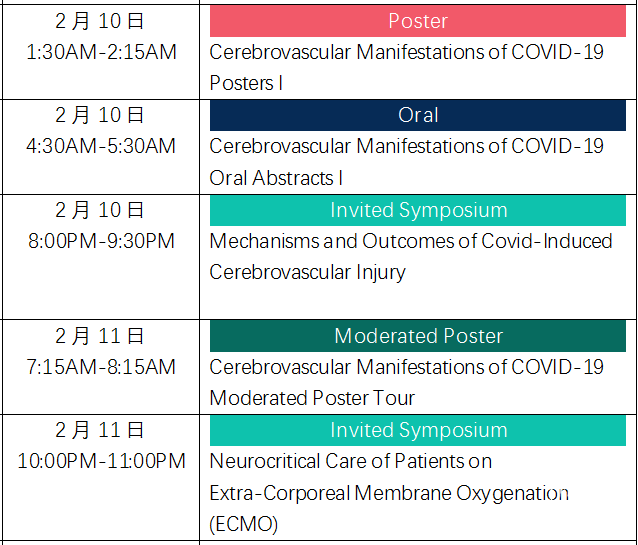Click Mechanisms and Outcomes of Covid-Induced title

point(411,257)
